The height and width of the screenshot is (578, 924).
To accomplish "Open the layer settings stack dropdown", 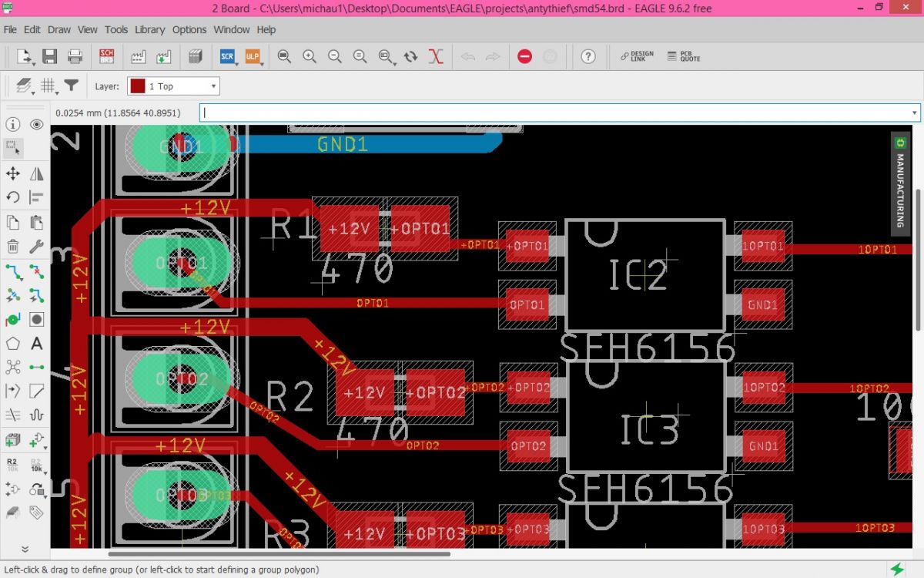I will tap(25, 86).
